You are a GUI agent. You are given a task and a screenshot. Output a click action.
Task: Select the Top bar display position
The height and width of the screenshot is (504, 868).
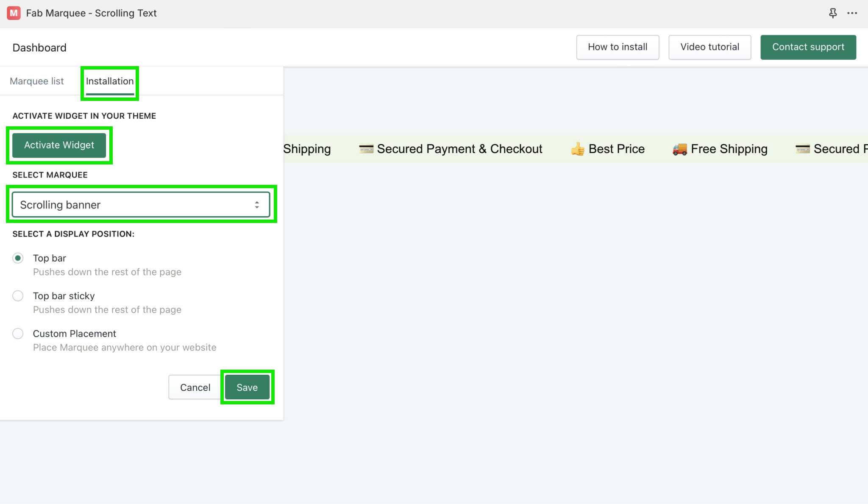click(18, 258)
